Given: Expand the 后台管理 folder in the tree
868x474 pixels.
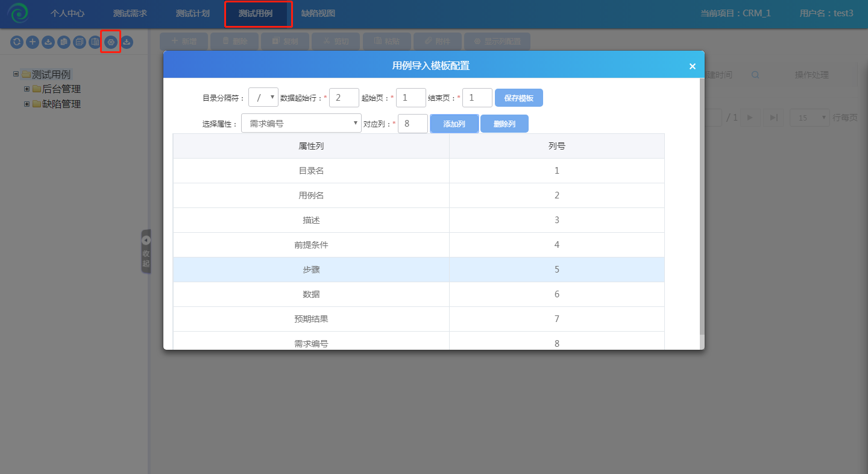Looking at the screenshot, I should point(27,89).
